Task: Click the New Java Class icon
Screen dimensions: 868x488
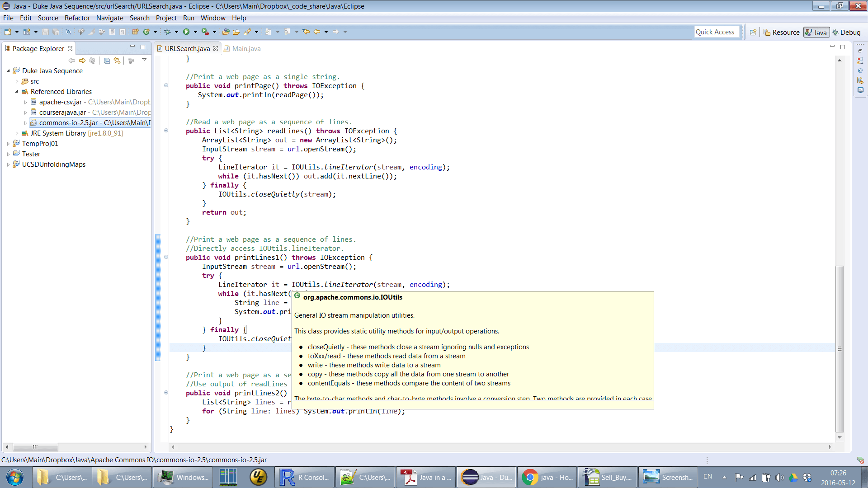Action: (146, 32)
